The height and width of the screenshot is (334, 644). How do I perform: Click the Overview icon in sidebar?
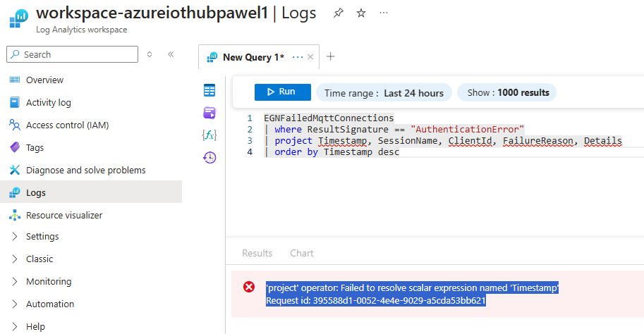14,80
